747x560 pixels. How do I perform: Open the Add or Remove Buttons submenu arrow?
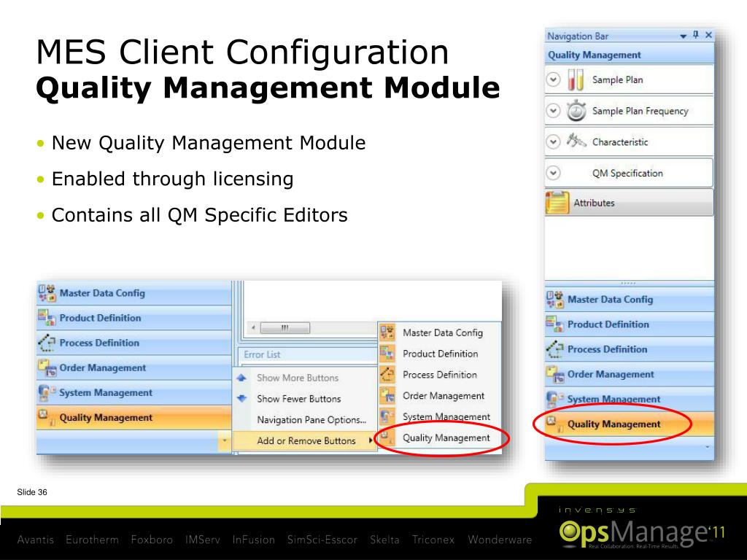(370, 440)
